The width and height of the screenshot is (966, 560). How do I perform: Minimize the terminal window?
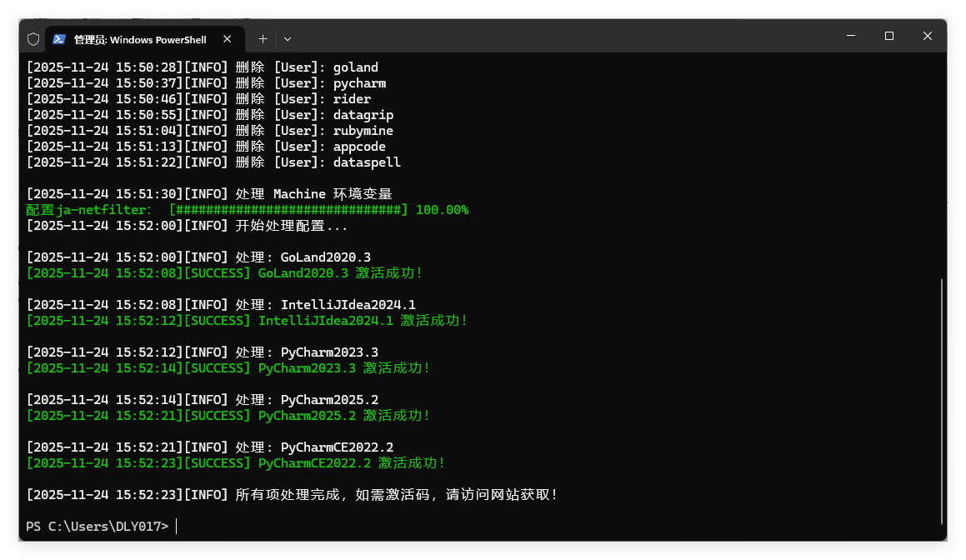click(849, 36)
